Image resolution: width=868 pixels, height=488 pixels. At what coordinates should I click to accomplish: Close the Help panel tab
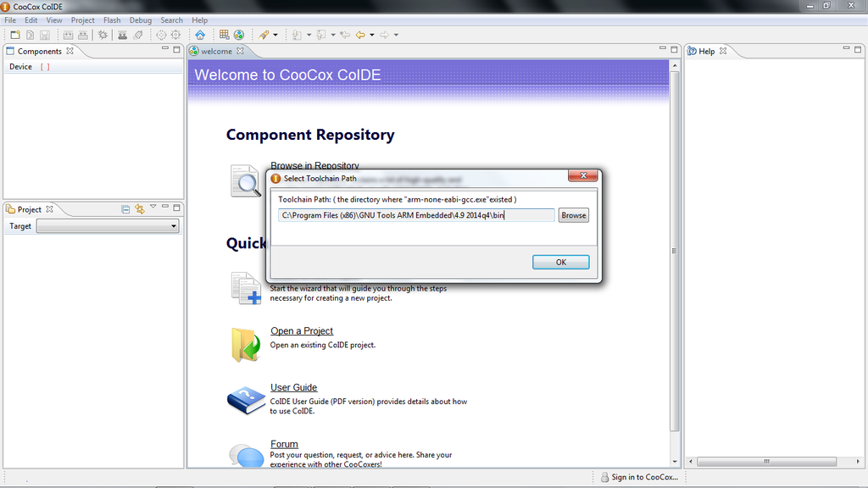(x=723, y=51)
